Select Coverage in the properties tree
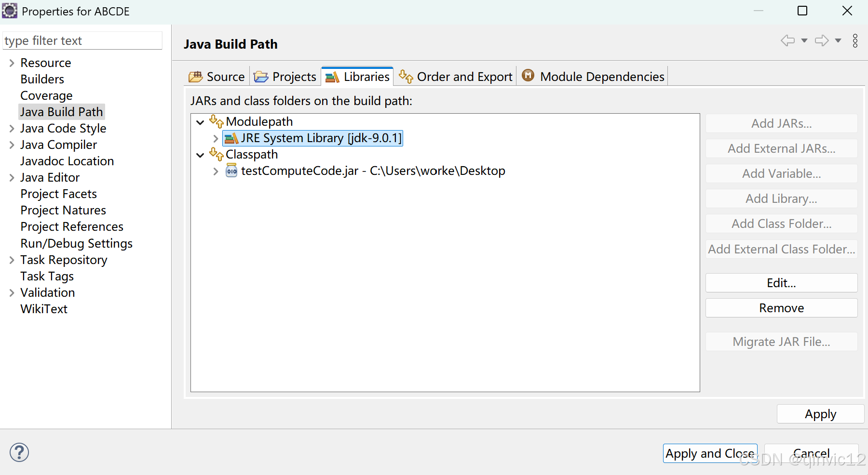The image size is (868, 475). click(46, 95)
